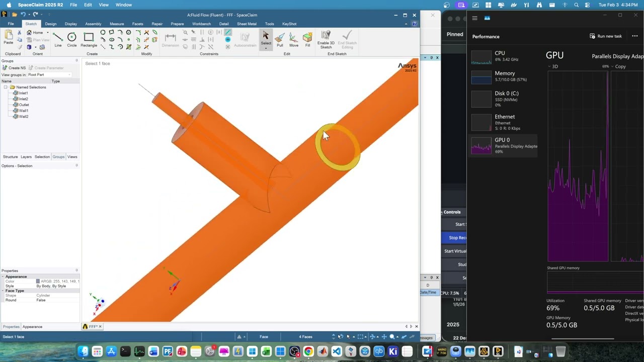The image size is (644, 362).
Task: Select the Outlet named selection
Action: click(x=24, y=105)
